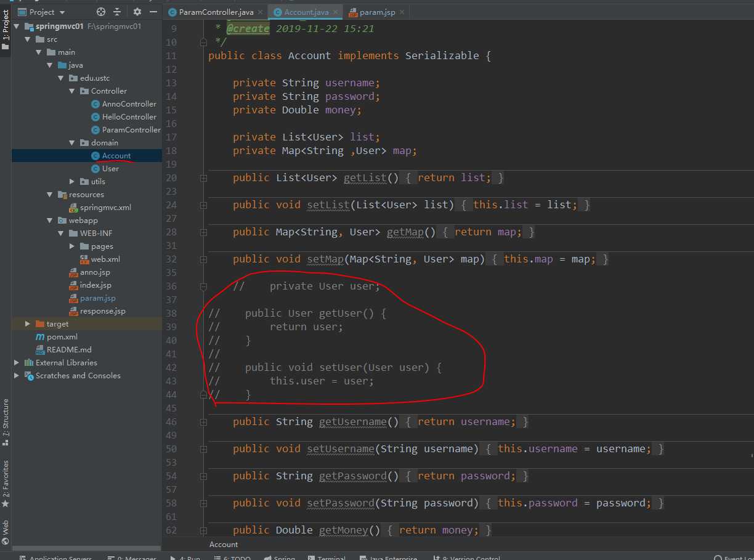Select ParamController in project tree
The image size is (754, 560).
(131, 130)
